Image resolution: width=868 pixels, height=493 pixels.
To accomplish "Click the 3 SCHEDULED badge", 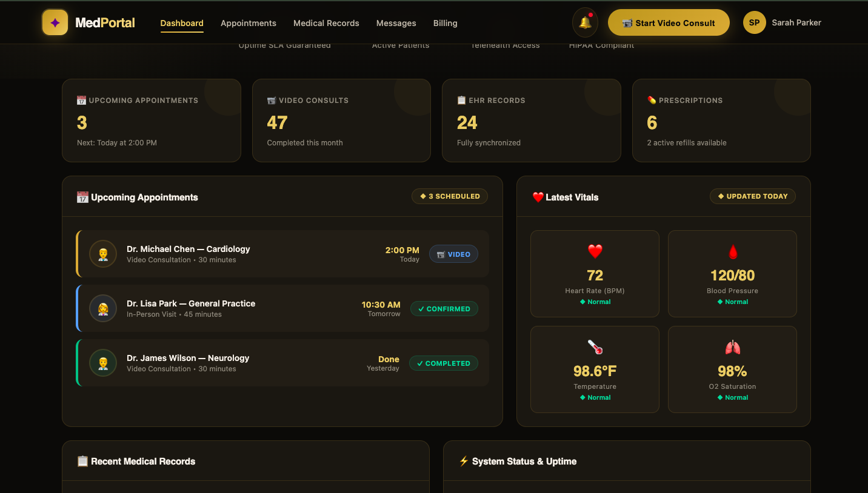I will point(450,196).
